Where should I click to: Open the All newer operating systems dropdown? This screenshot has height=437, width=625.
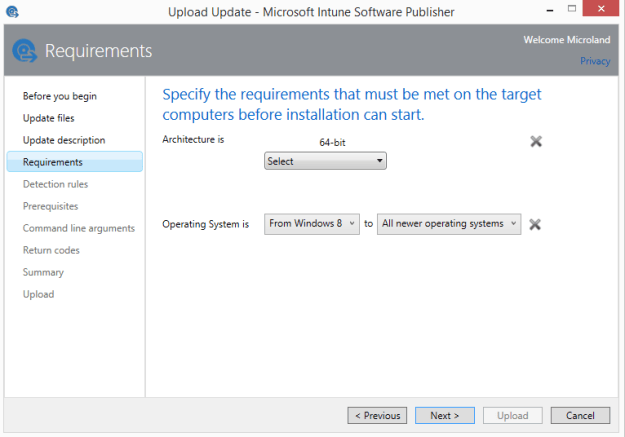[x=449, y=224]
